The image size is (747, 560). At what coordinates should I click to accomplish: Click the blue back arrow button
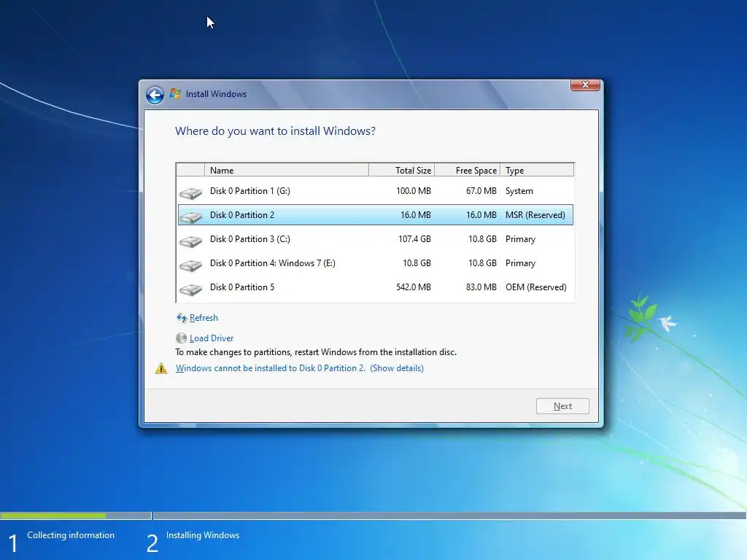tap(155, 95)
